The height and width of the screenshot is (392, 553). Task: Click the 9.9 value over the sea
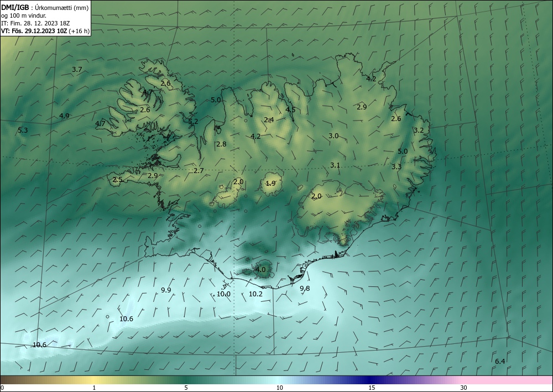(166, 290)
